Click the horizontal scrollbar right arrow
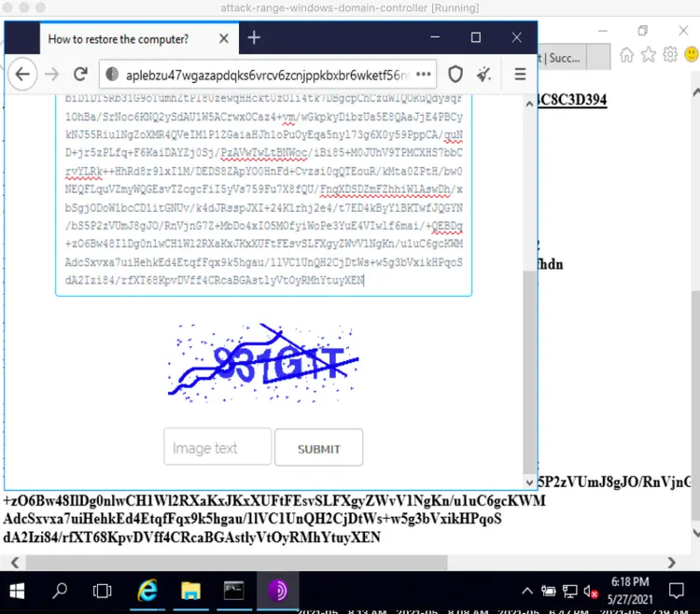 tap(671, 563)
